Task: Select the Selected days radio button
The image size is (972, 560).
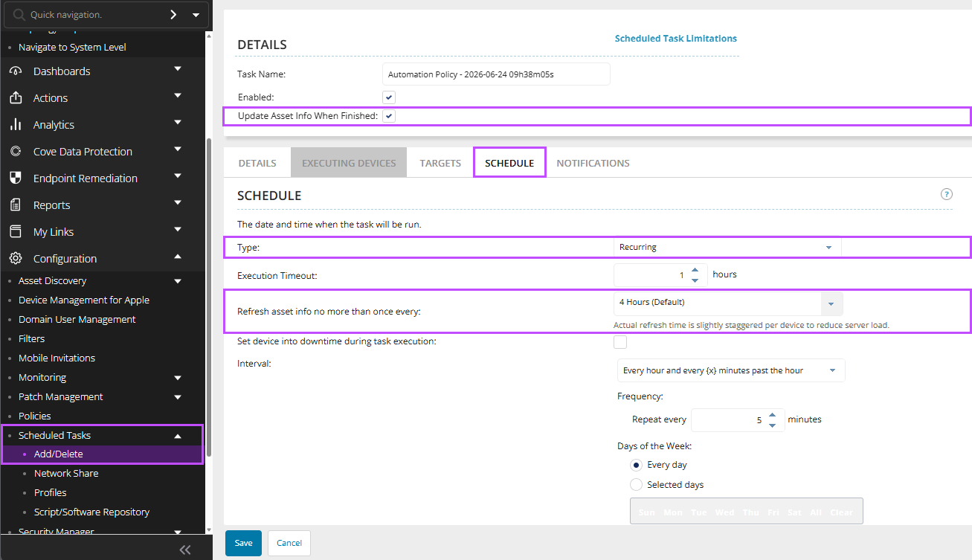Action: [x=636, y=485]
